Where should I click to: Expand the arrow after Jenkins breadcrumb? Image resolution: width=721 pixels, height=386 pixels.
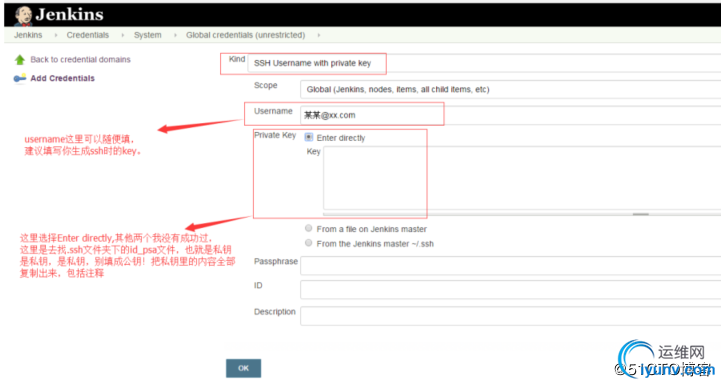(56, 35)
